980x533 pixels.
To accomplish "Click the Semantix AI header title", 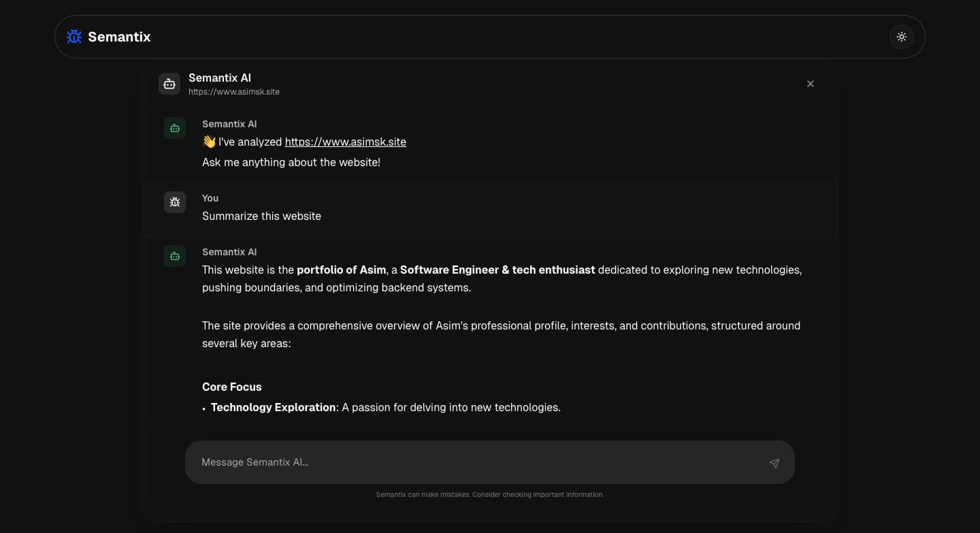I will 219,78.
